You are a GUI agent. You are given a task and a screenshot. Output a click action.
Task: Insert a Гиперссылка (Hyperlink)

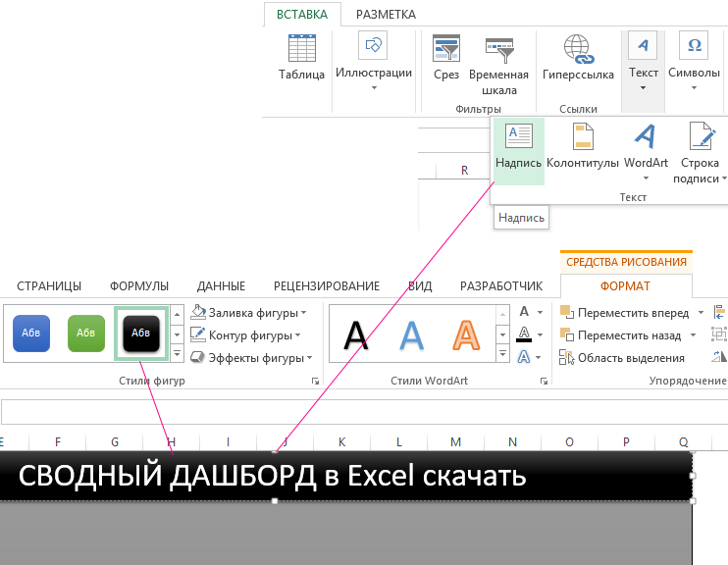(x=577, y=51)
